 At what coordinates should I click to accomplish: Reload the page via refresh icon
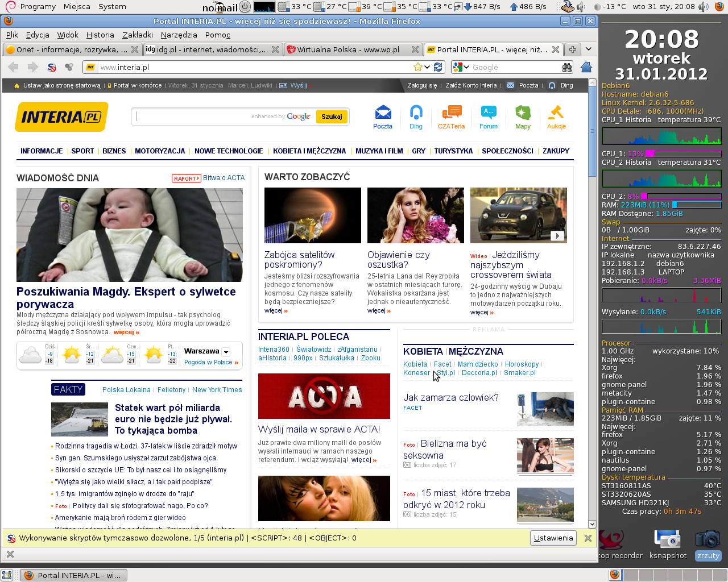pyautogui.click(x=438, y=67)
